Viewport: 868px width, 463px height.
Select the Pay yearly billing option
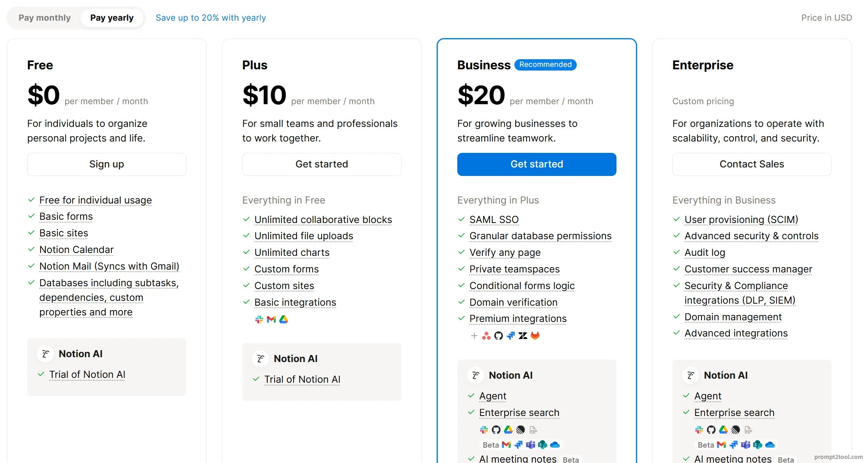point(112,18)
